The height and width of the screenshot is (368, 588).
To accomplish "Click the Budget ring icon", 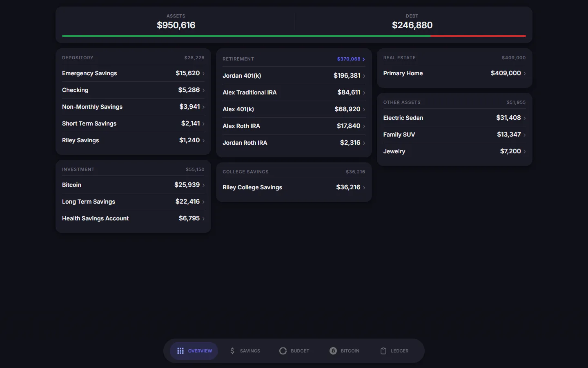I will pos(283,351).
